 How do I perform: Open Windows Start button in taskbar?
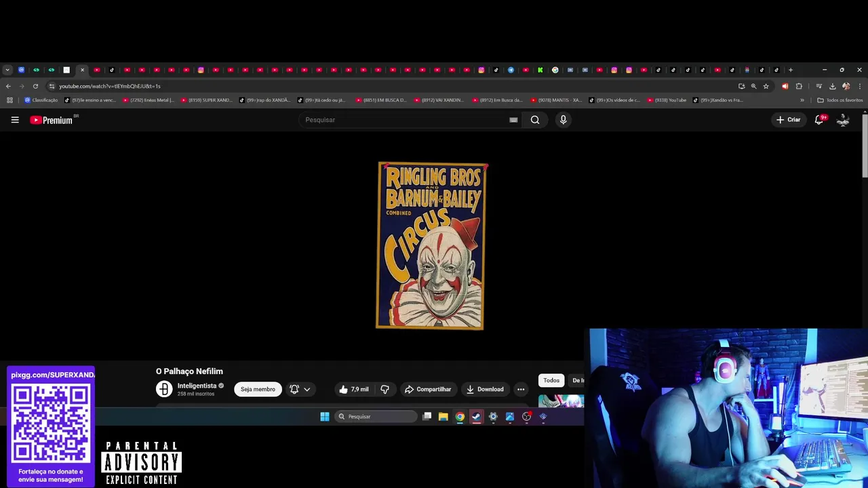[x=325, y=417]
